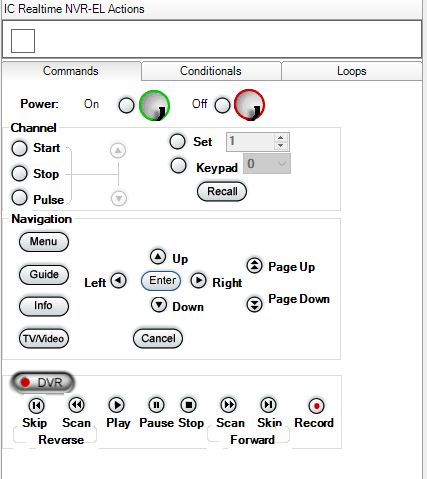Screen dimensions: 427x479
Task: Toggle the DVR mode button
Action: [x=42, y=382]
